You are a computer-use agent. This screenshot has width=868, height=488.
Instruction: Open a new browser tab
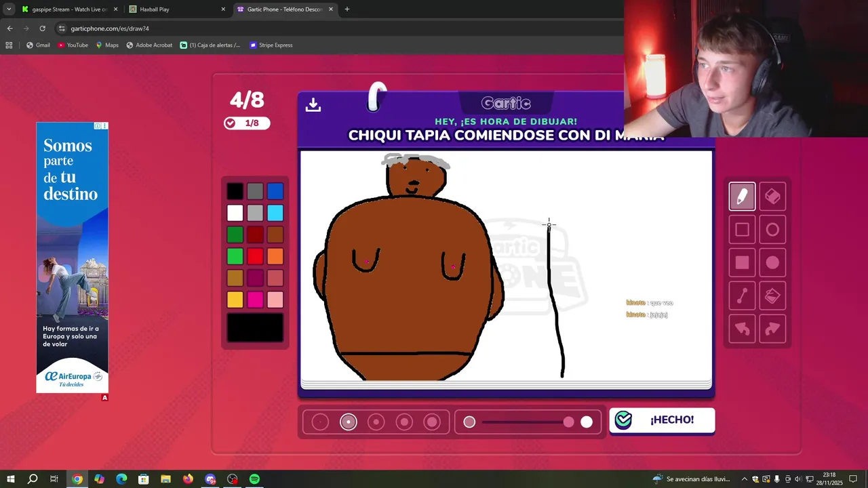[x=347, y=9]
